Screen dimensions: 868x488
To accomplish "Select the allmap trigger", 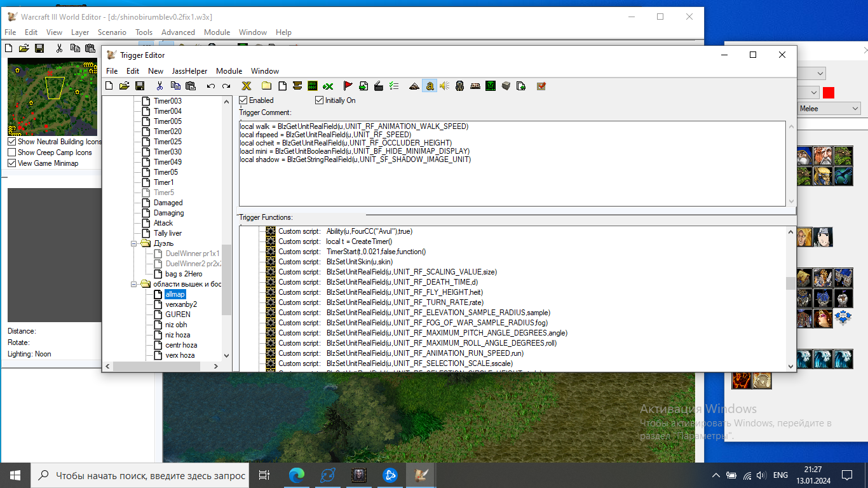I will tap(175, 294).
